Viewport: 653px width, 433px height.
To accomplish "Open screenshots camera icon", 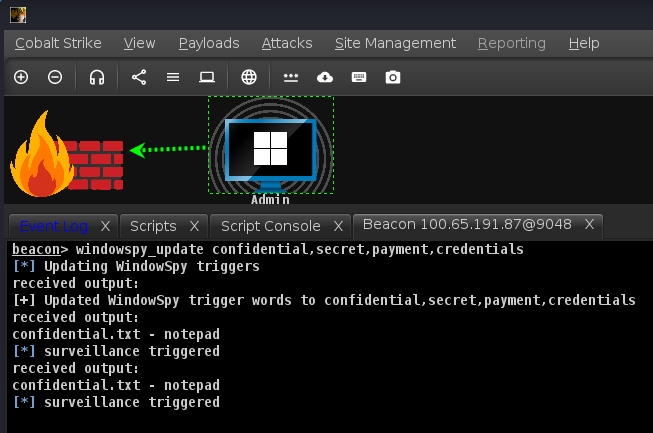I will click(x=393, y=77).
